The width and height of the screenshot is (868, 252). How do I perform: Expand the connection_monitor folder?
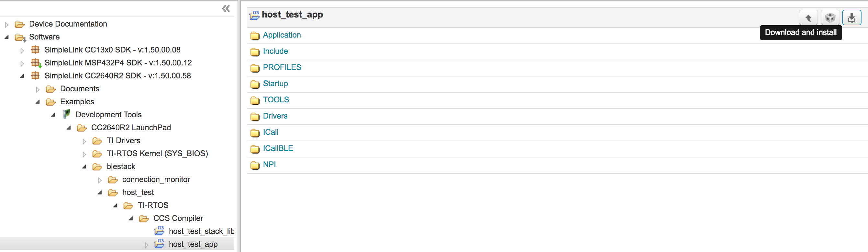(100, 180)
